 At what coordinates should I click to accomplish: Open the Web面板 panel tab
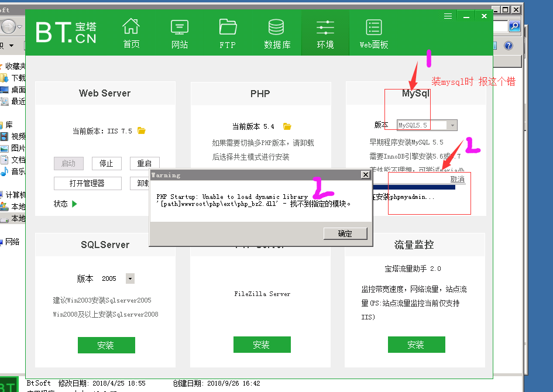[x=374, y=33]
